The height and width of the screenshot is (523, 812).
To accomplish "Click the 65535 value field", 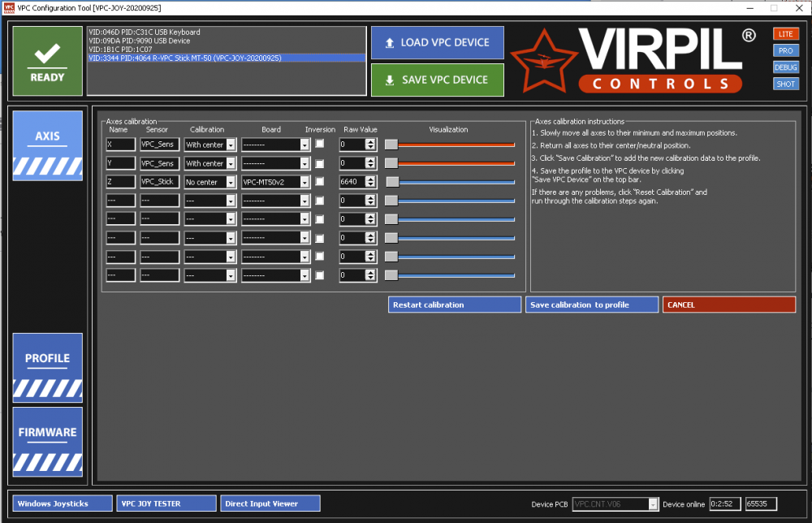I will pos(762,504).
